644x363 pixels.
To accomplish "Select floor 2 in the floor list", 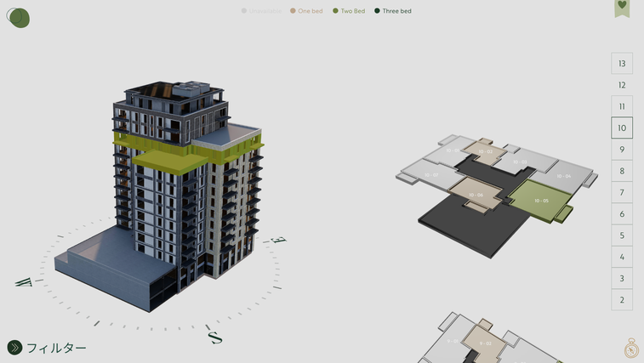I will point(622,299).
